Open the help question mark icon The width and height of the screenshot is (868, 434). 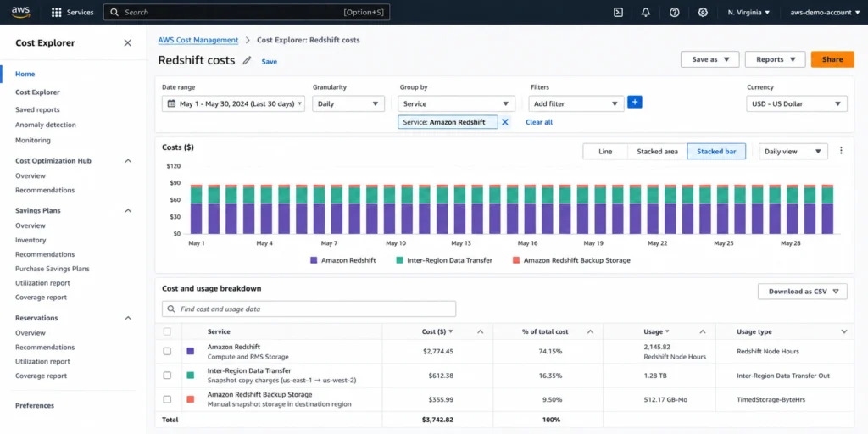pos(674,12)
